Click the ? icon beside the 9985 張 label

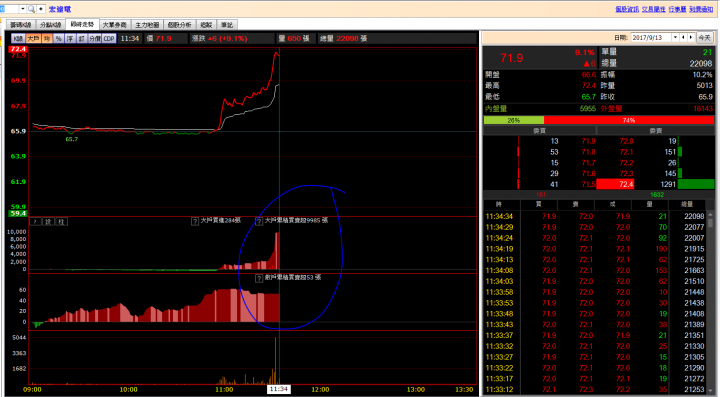(x=259, y=221)
